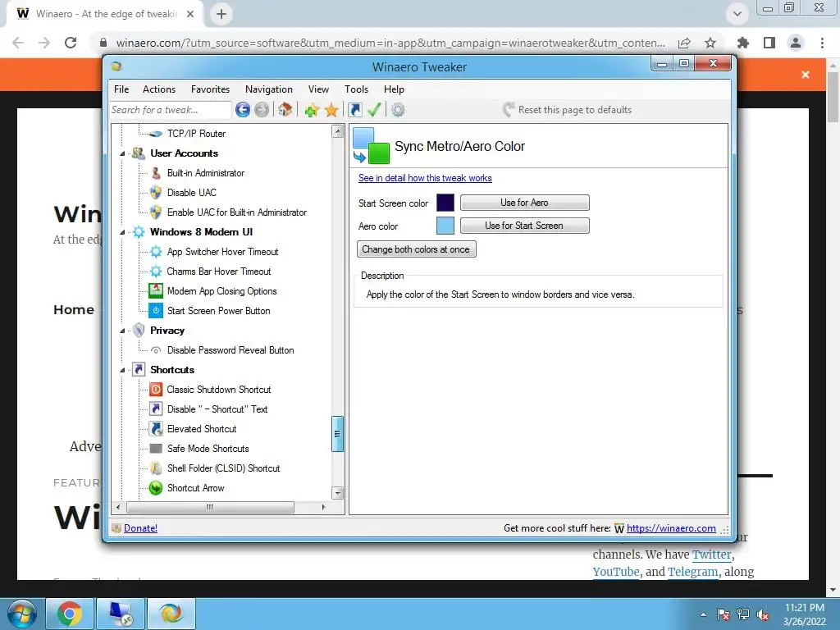Bookmark this page with the star icon
The height and width of the screenshot is (630, 840).
point(710,43)
